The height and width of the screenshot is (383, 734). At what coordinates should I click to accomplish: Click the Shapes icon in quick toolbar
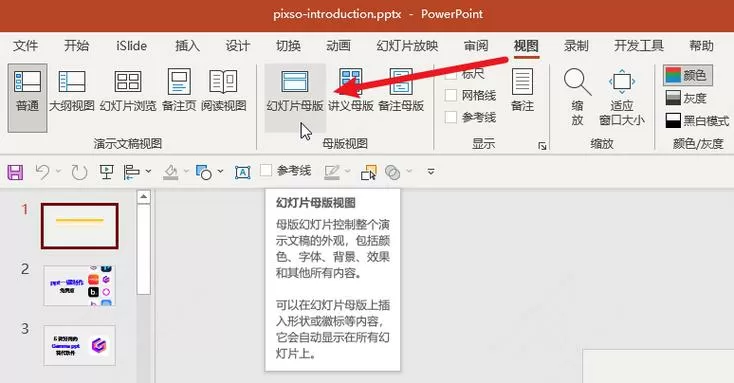(204, 172)
